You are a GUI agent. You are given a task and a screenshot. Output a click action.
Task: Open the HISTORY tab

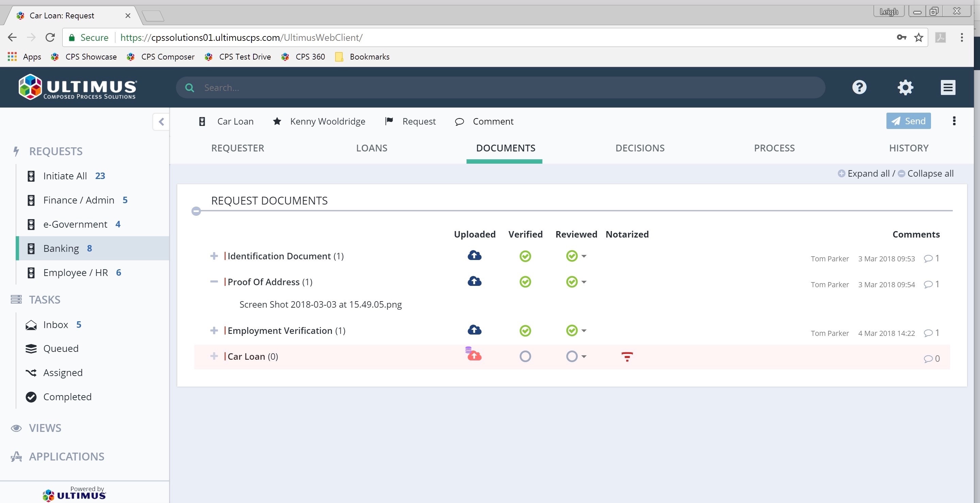909,148
